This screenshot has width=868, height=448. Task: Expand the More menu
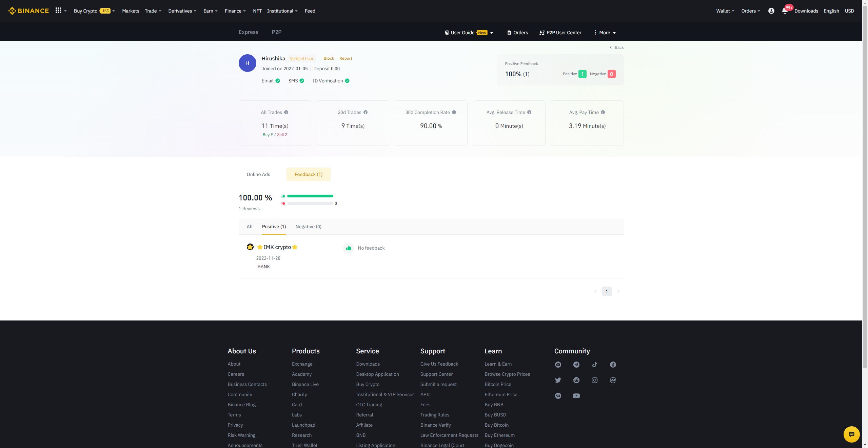pos(605,33)
